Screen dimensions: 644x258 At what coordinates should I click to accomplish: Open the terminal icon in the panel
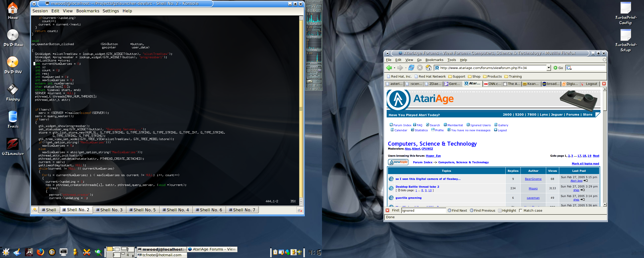[63, 252]
